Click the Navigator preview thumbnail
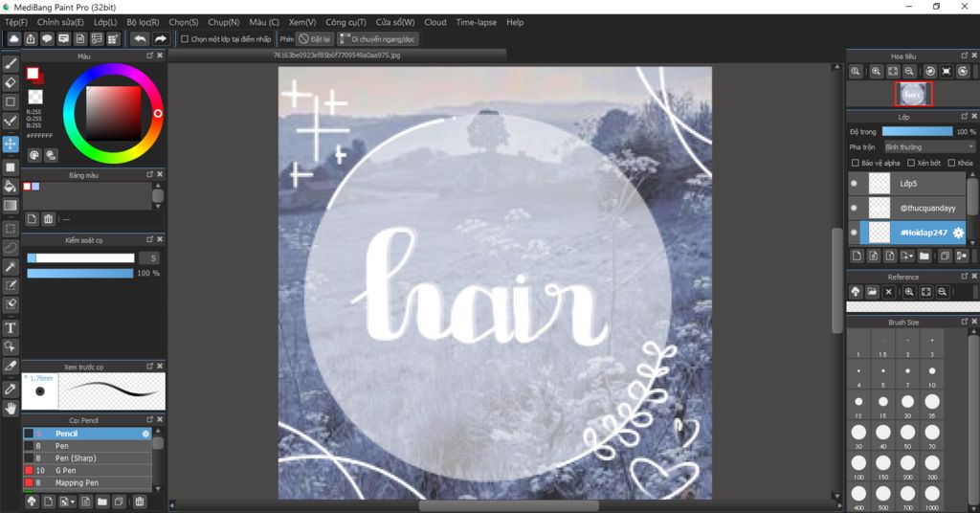The image size is (980, 513). pos(913,95)
